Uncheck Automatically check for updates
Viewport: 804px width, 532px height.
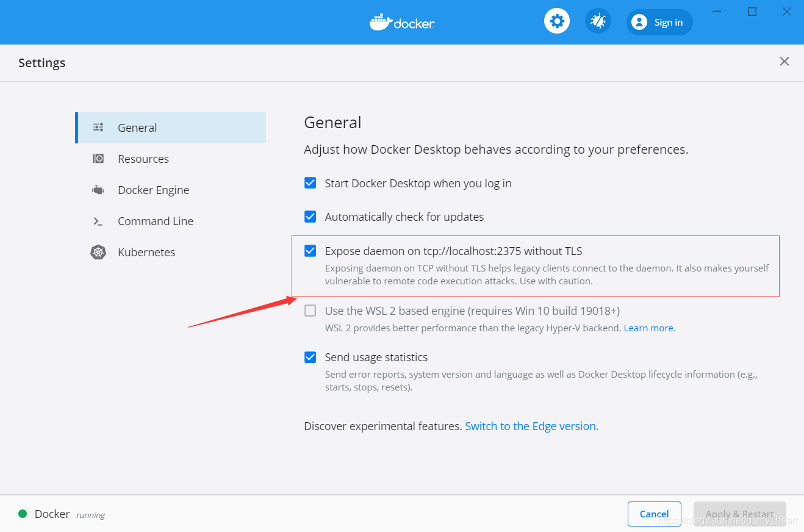[x=310, y=216]
